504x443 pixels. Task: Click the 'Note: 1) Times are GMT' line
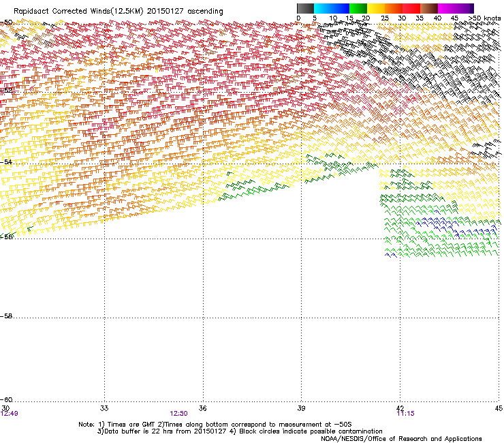tap(215, 425)
